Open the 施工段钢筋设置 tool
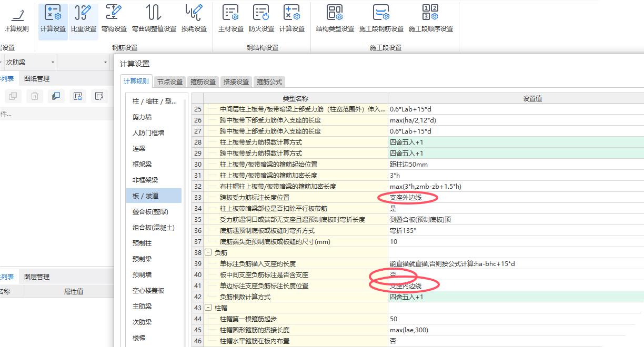The height and width of the screenshot is (347, 644). 381,19
